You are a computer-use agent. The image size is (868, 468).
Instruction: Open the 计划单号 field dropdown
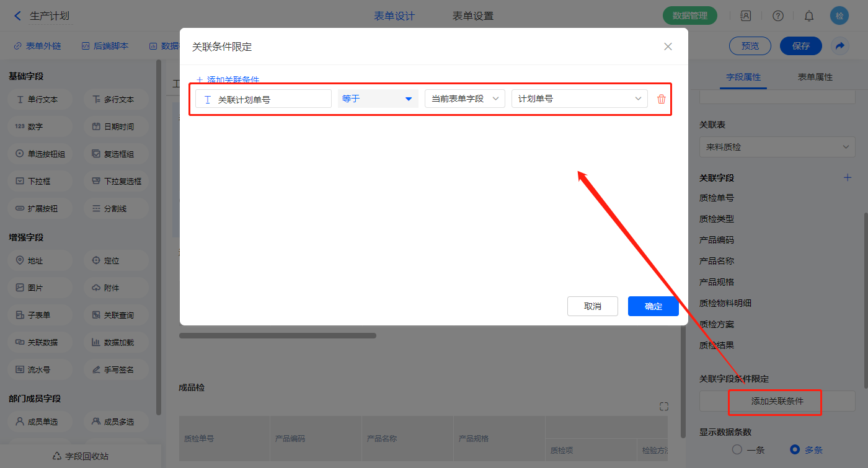click(579, 99)
